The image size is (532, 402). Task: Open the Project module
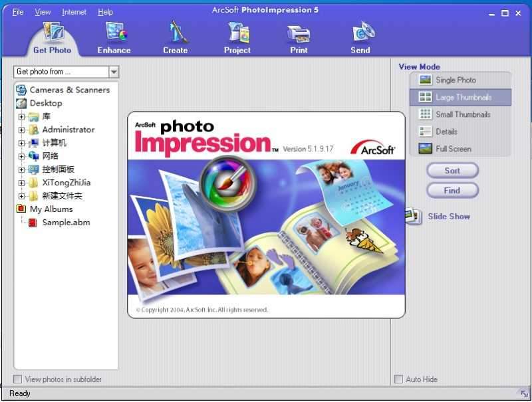click(x=237, y=37)
